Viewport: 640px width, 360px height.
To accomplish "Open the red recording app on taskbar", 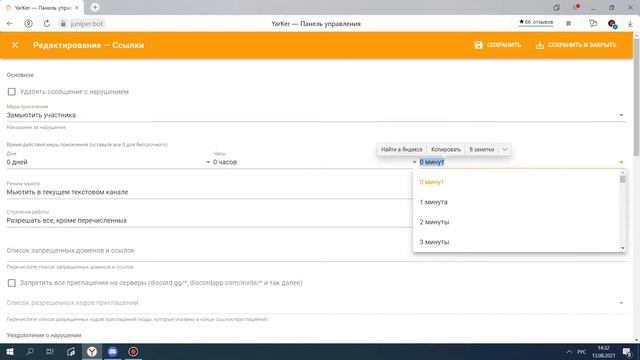I will [x=133, y=352].
